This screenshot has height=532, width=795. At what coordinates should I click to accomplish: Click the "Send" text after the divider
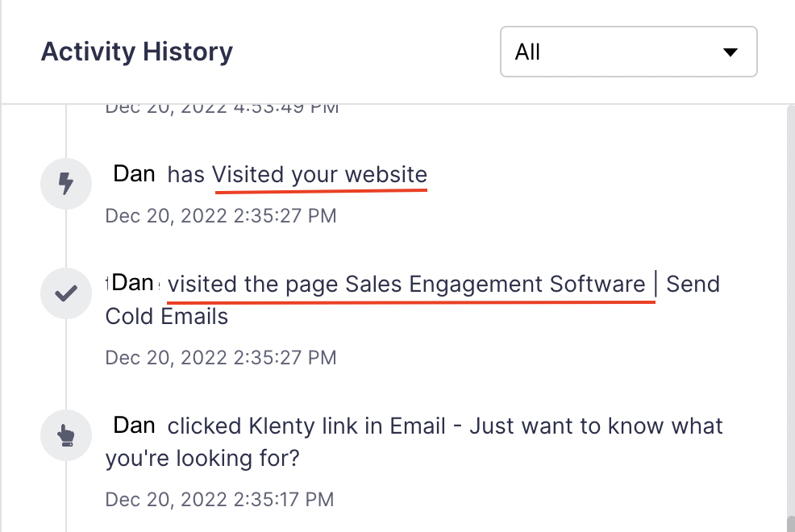[693, 285]
